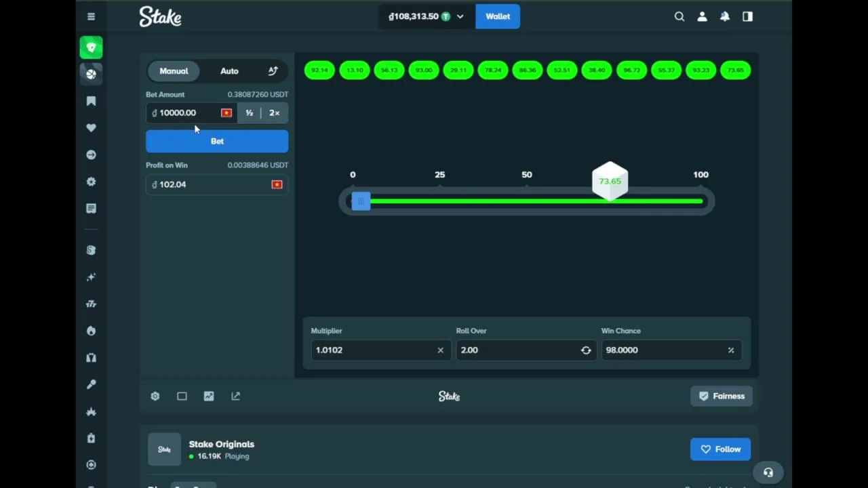Follow Stake Originals

(720, 449)
